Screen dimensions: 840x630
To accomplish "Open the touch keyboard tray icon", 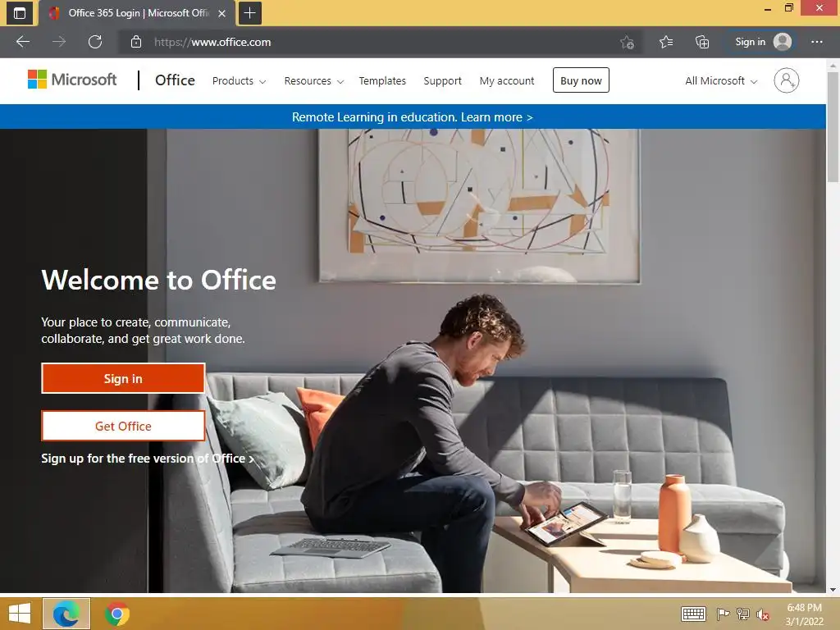I will 693,614.
